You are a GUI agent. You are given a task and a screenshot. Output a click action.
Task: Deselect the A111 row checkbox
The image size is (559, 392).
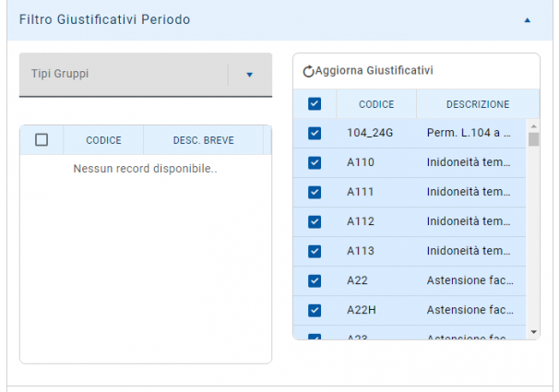(x=315, y=192)
